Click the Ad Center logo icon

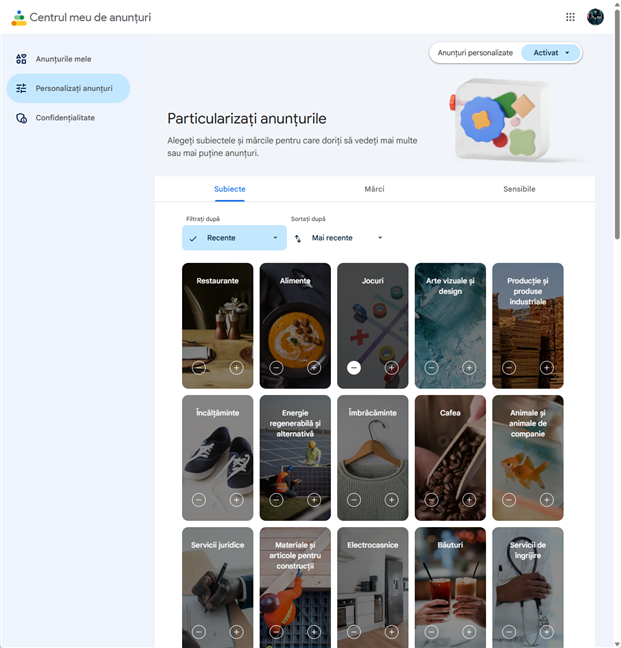(18, 17)
